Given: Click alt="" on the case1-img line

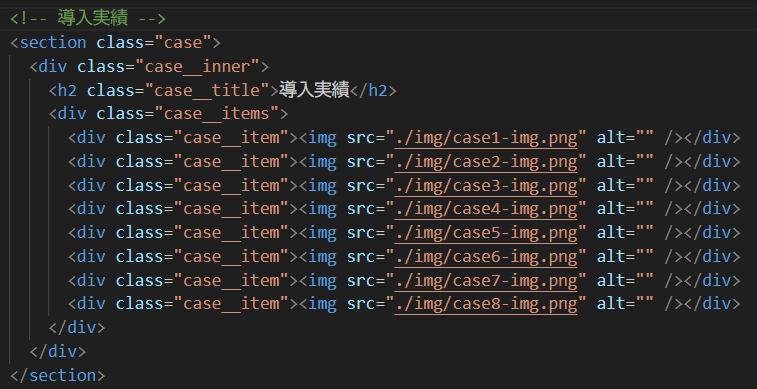Looking at the screenshot, I should pos(625,138).
